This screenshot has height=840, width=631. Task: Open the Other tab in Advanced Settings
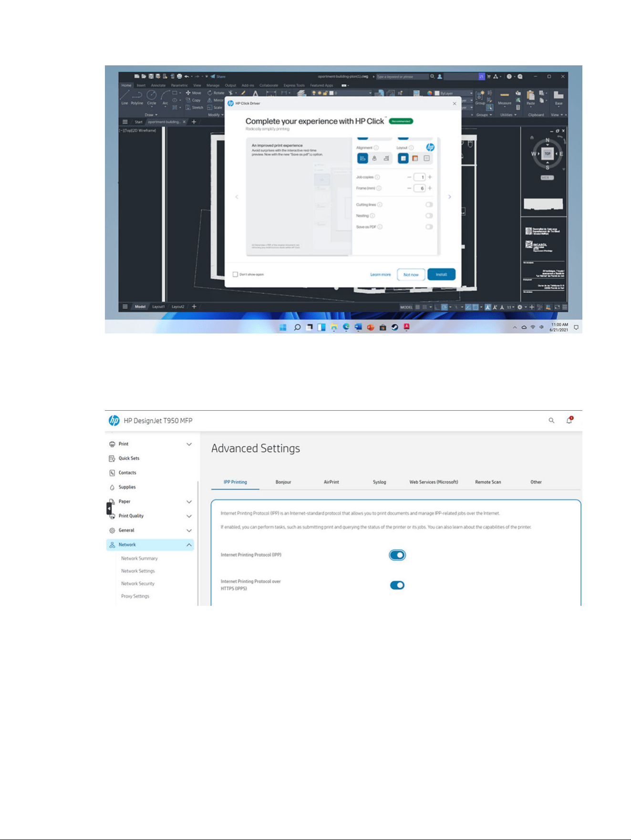[536, 482]
